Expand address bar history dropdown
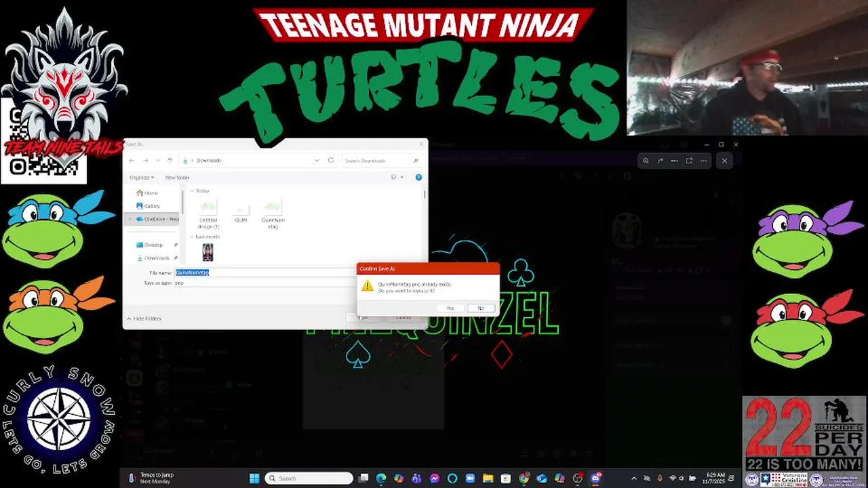 pyautogui.click(x=316, y=161)
